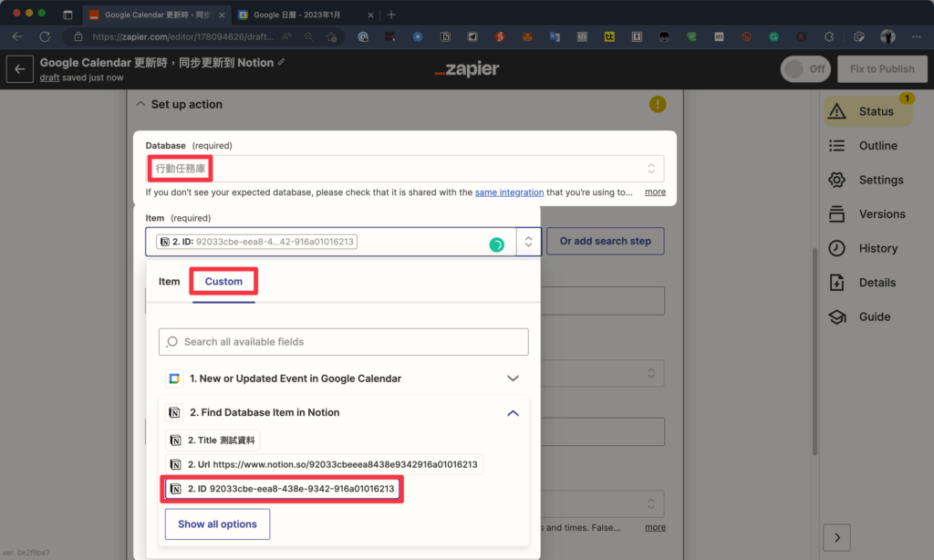Select the 2. ID 92033cbe option
This screenshot has height=560, width=934.
(x=283, y=489)
